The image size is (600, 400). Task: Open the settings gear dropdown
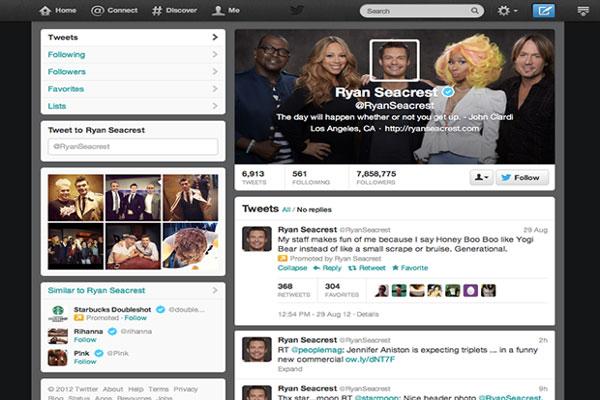pos(506,11)
